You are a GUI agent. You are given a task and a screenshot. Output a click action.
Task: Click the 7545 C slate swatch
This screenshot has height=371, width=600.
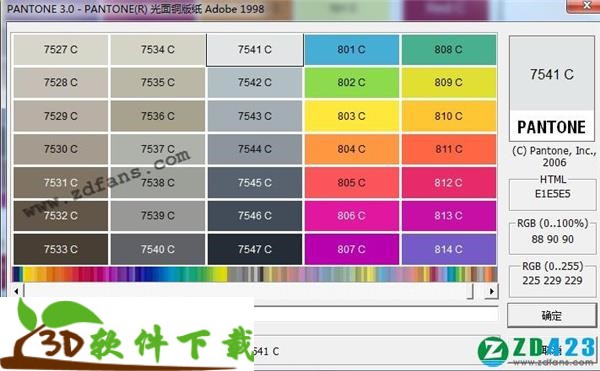click(255, 183)
